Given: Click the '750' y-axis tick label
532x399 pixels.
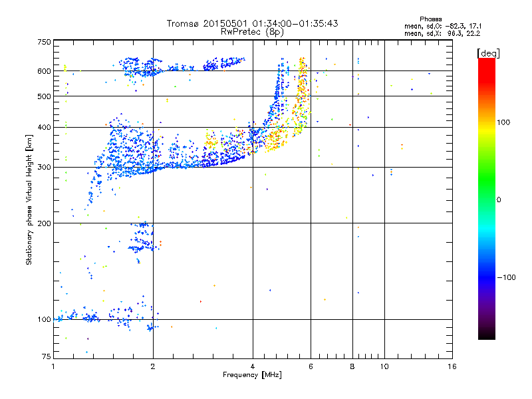Looking at the screenshot, I should point(44,42).
